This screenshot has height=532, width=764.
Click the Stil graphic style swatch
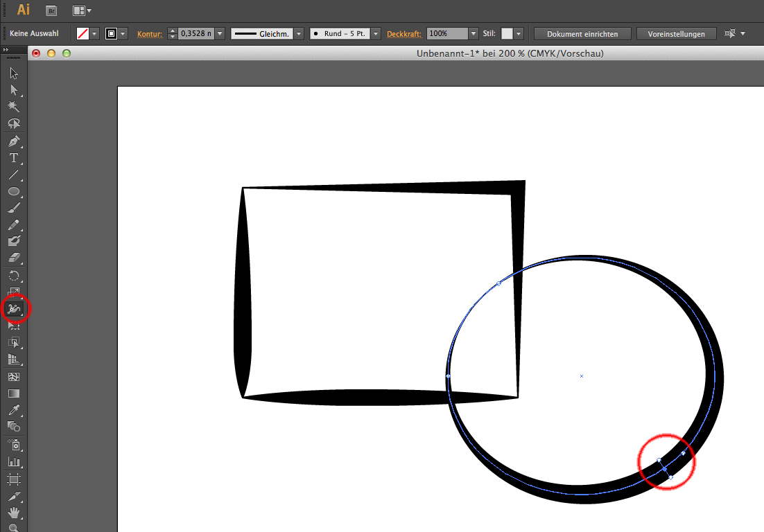coord(507,33)
